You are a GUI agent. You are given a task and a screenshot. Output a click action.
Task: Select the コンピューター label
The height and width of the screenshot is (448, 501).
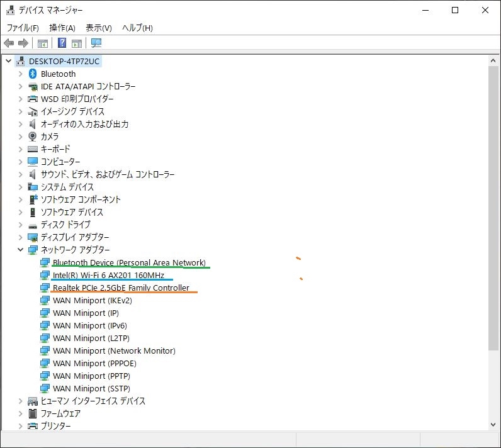coord(60,162)
